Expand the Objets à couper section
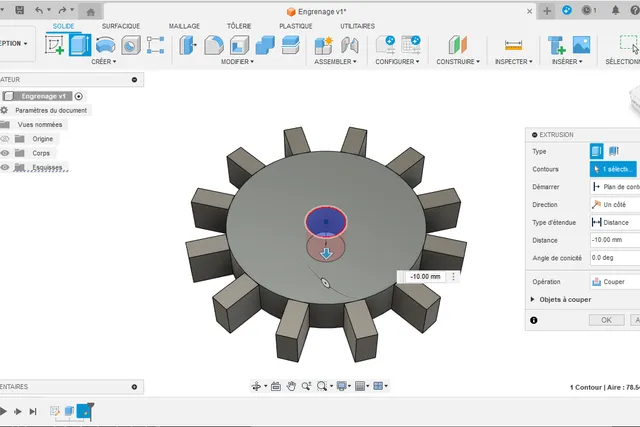The width and height of the screenshot is (640, 427). [x=532, y=299]
